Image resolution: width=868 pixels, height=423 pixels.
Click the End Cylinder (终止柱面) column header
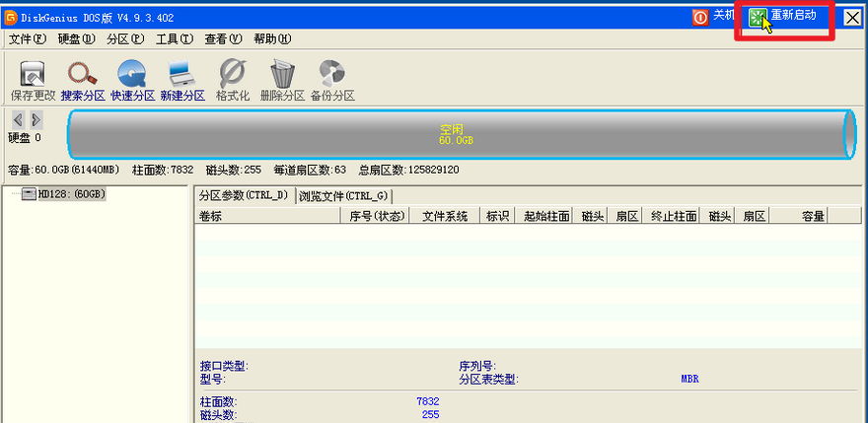pyautogui.click(x=671, y=216)
